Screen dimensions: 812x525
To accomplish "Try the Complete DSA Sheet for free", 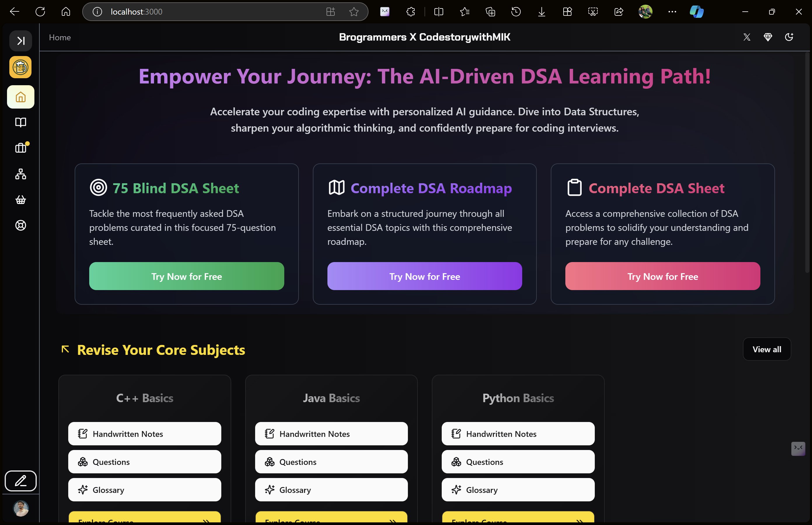I will (662, 276).
